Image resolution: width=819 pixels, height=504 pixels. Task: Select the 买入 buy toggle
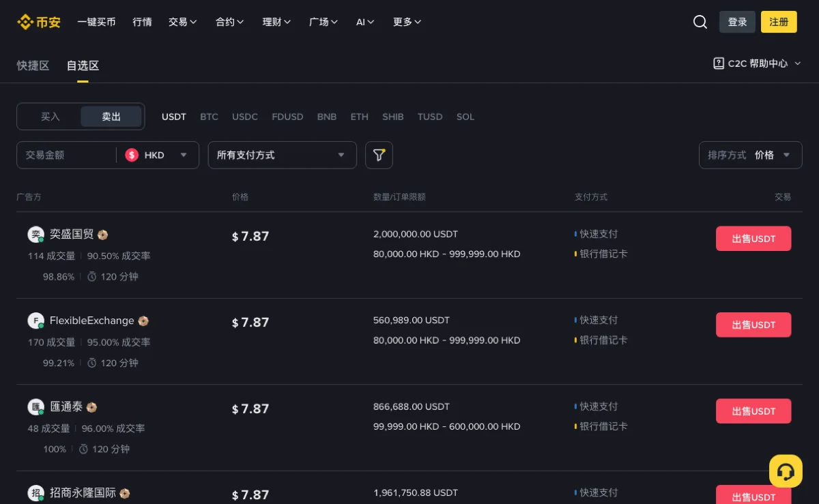51,117
